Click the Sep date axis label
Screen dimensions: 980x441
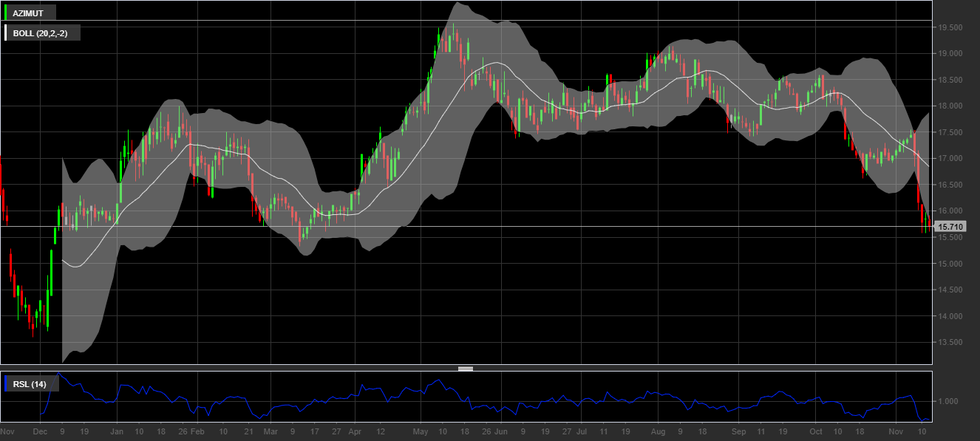point(738,431)
